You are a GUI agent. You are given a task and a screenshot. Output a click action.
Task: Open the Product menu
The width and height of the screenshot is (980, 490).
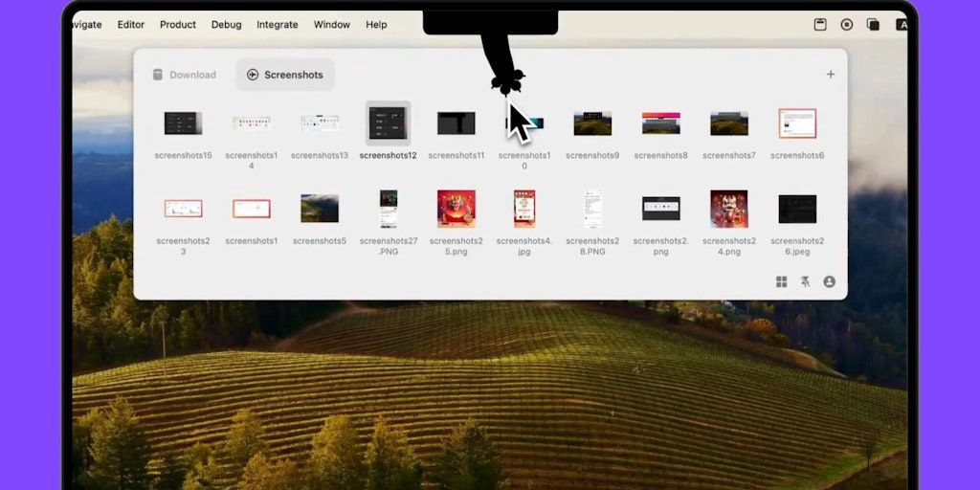click(x=178, y=25)
